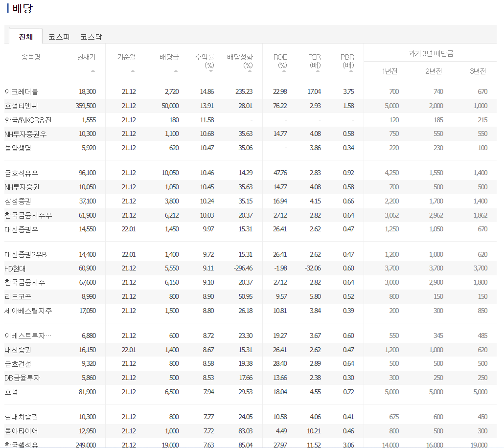The width and height of the screenshot is (504, 448).
Task: Select 효성티앤씨 dividend 50,000
Action: [x=170, y=106]
